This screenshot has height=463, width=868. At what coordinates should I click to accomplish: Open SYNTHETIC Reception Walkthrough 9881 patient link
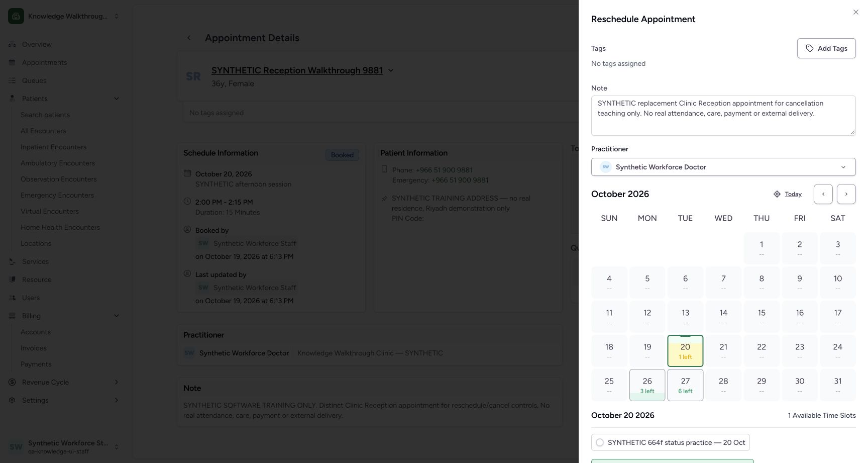coord(297,70)
